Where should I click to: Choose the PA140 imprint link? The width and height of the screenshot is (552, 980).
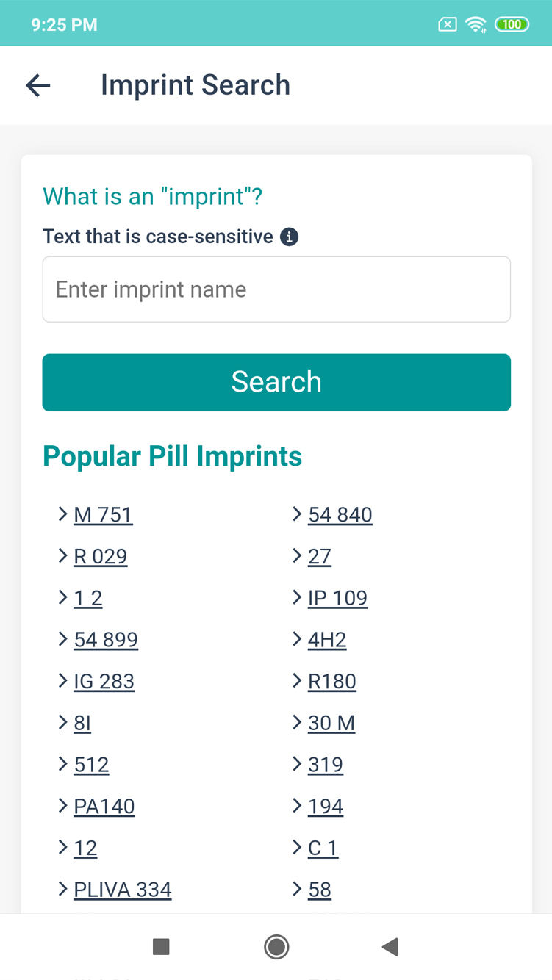point(104,807)
